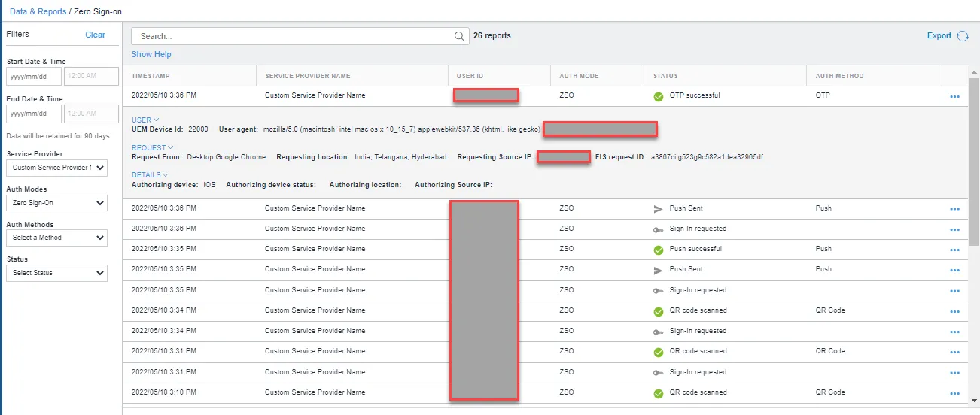This screenshot has width=980, height=415.
Task: Click 'India, Telangana, Hyderabad' location text
Action: tap(400, 157)
